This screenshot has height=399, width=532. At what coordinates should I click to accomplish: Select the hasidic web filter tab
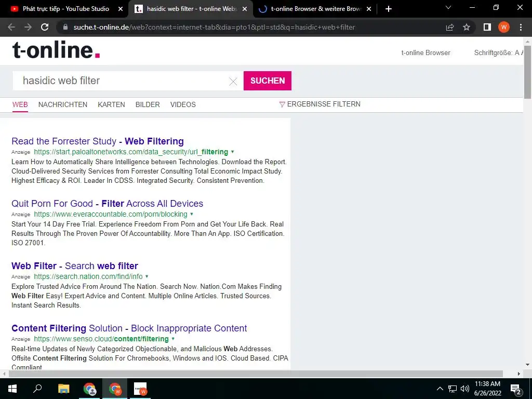coord(192,9)
